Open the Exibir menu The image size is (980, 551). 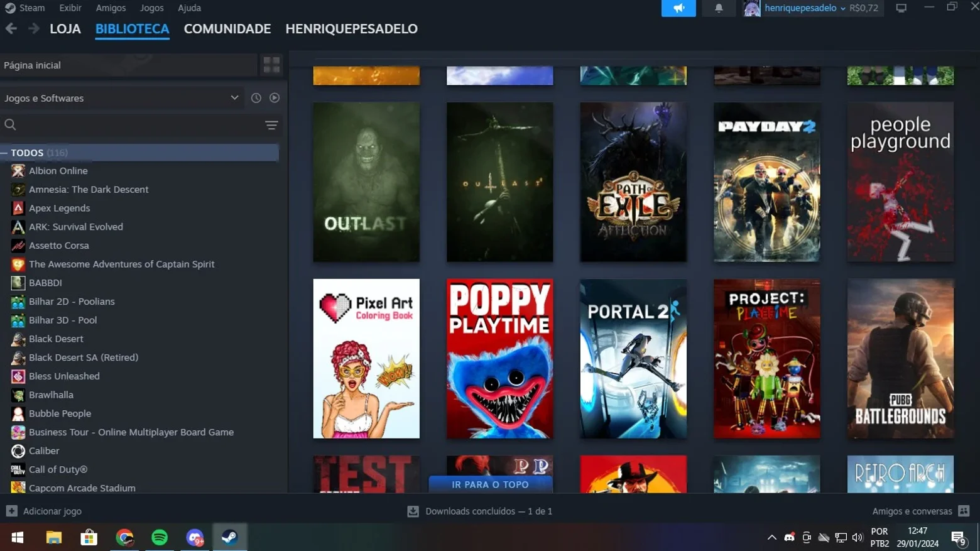pos(70,8)
